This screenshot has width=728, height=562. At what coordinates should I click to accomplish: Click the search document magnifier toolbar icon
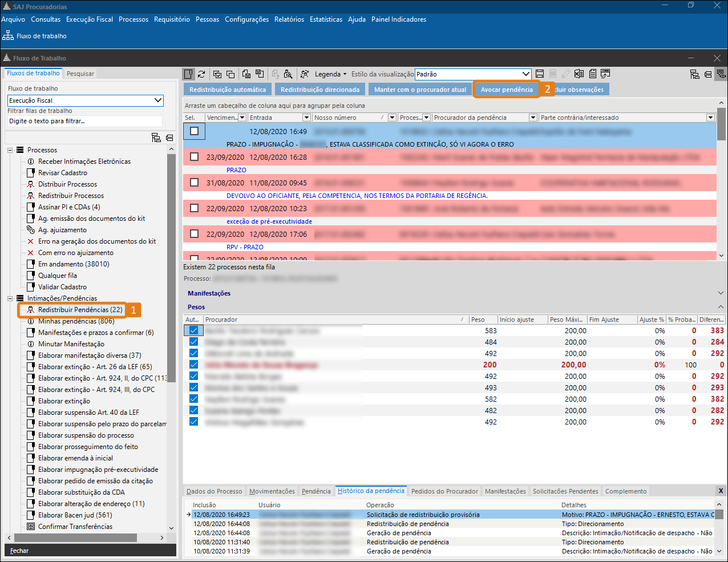tap(288, 74)
